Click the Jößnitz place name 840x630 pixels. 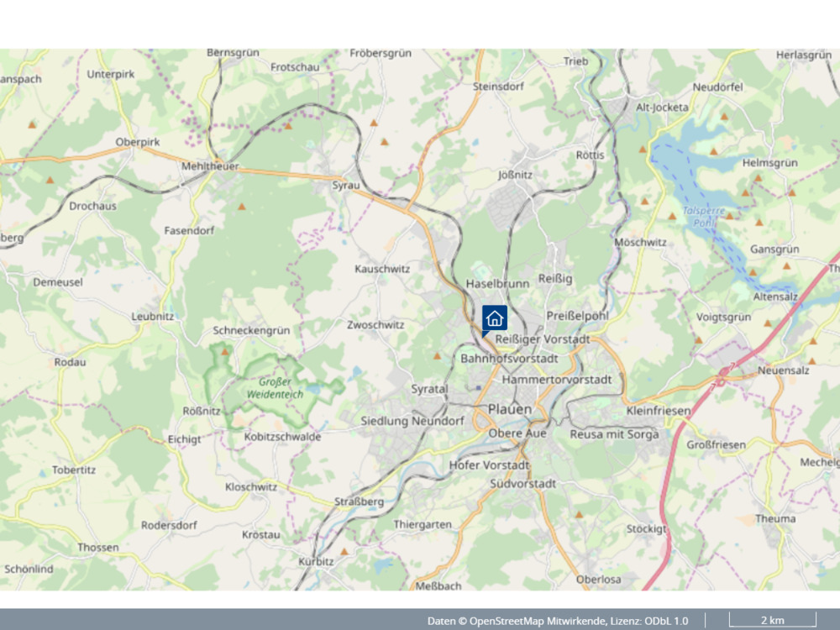pyautogui.click(x=516, y=175)
